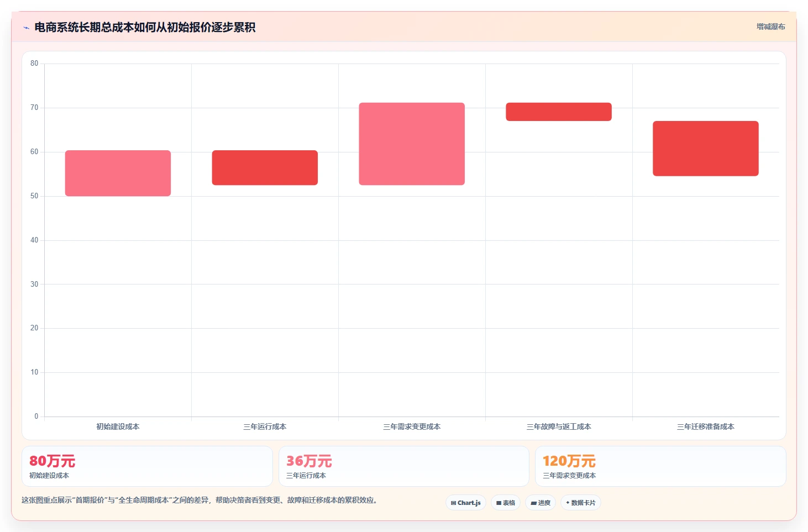Click the y-axis tick label 60
Image resolution: width=808 pixels, height=532 pixels.
(x=34, y=152)
